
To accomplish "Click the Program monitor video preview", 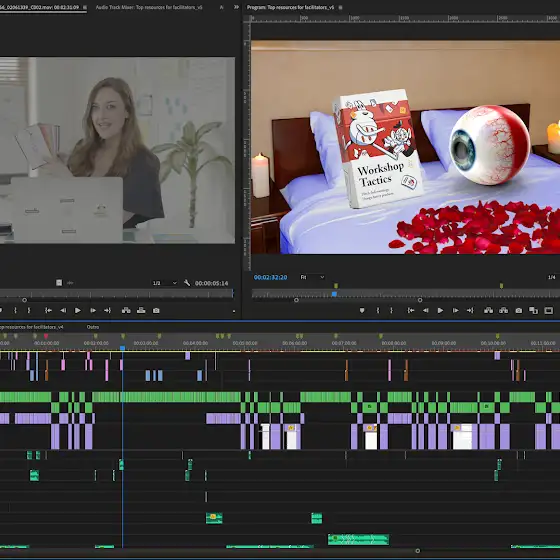I will click(405, 147).
